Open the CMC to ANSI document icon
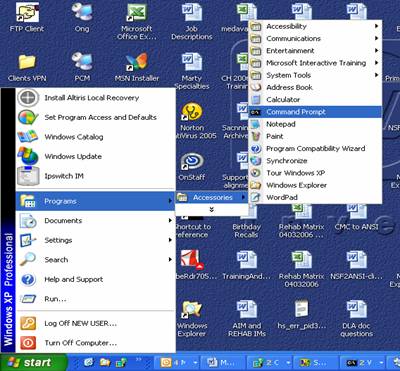400x371 pixels. [356, 217]
